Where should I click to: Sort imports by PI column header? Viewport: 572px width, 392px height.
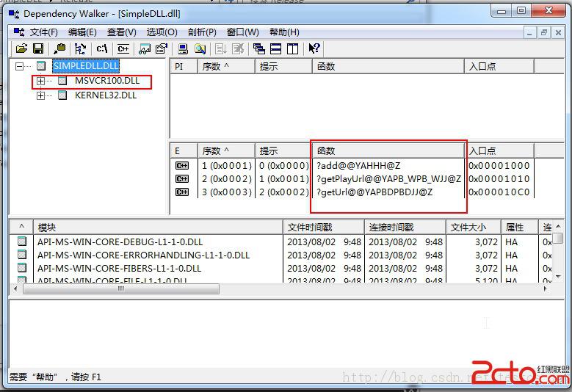point(184,67)
